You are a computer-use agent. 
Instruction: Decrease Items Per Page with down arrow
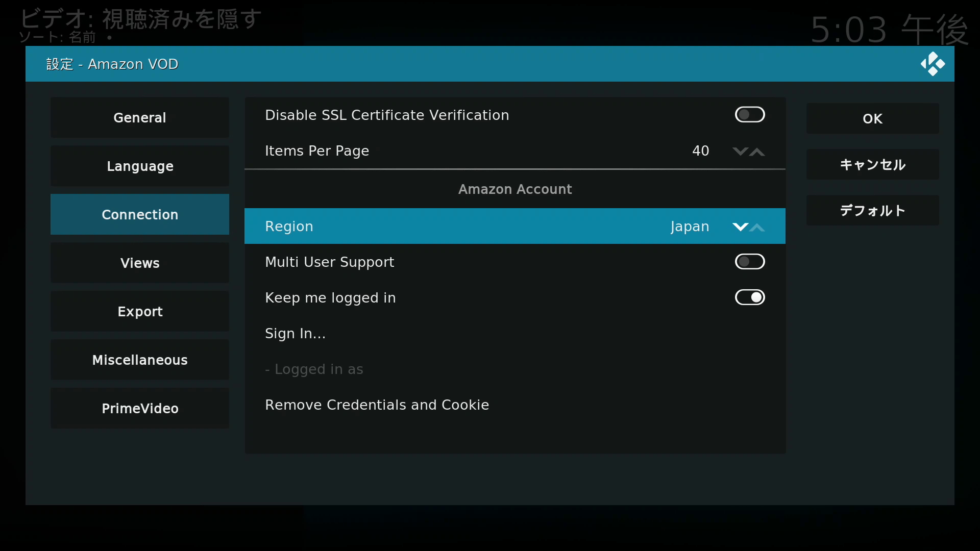(740, 152)
